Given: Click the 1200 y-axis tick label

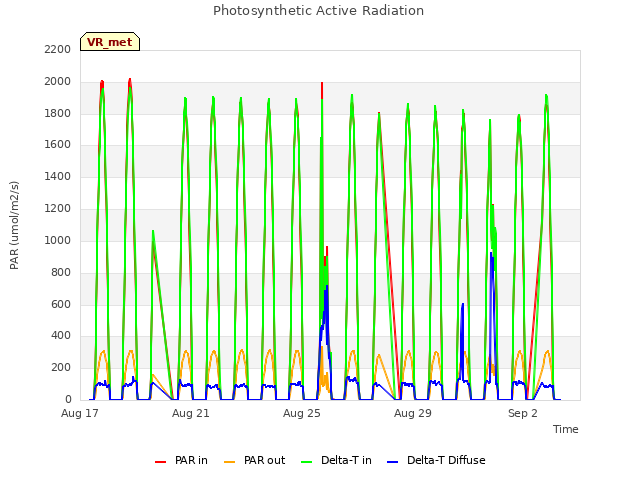Looking at the screenshot, I should (58, 208).
